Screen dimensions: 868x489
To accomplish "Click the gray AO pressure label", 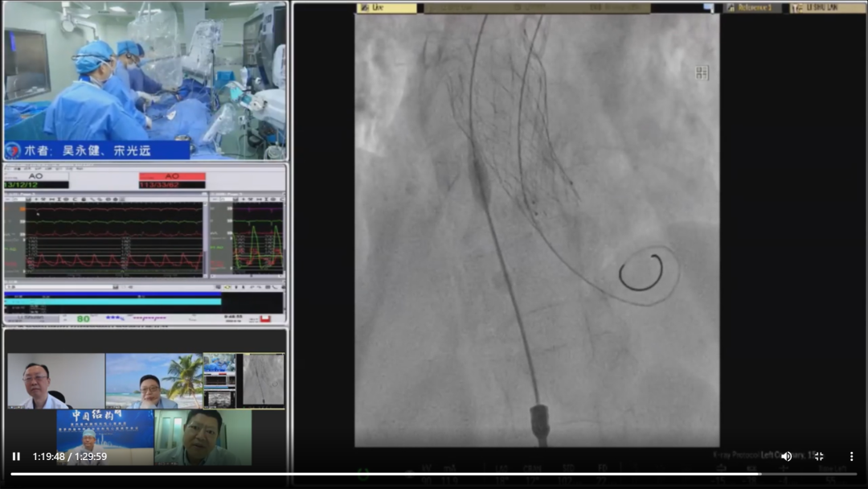I will point(35,176).
